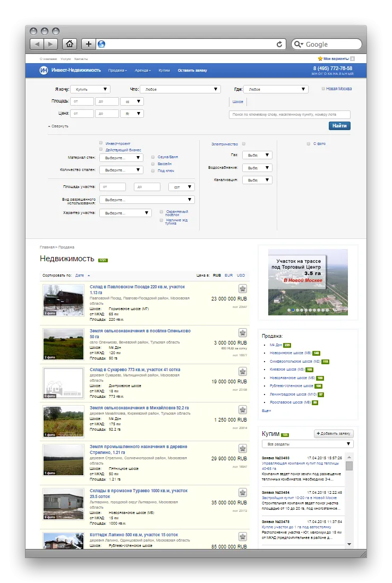Screen dimensions: 392x583
Task: Expand the Материал стен dropdown
Action: pos(121,158)
